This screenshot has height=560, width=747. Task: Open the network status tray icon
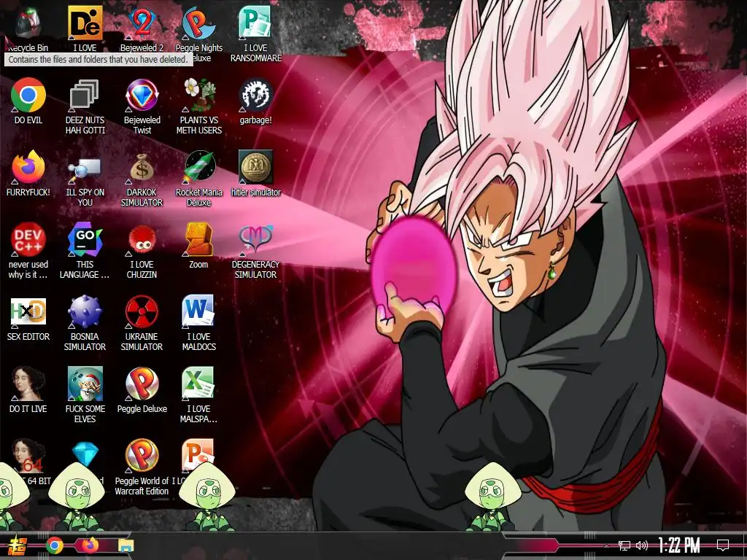tap(624, 545)
